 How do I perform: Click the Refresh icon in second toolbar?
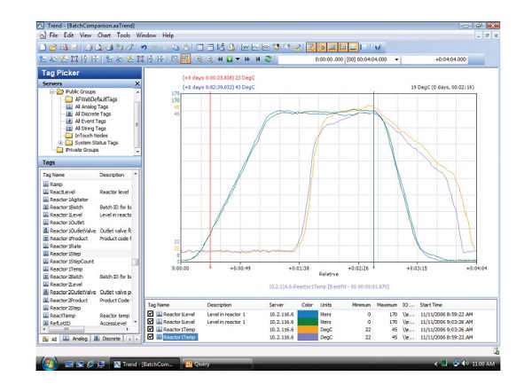pyautogui.click(x=268, y=58)
